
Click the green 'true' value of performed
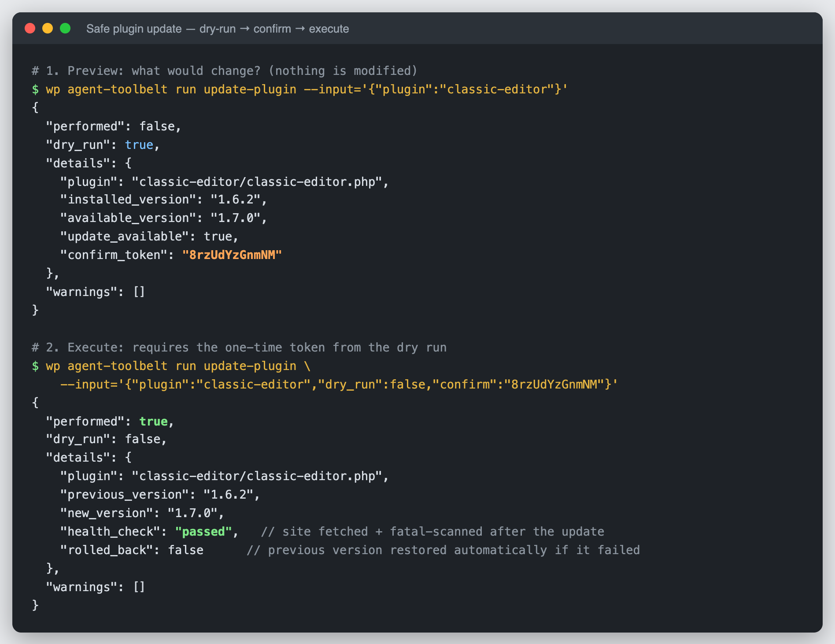coord(154,422)
